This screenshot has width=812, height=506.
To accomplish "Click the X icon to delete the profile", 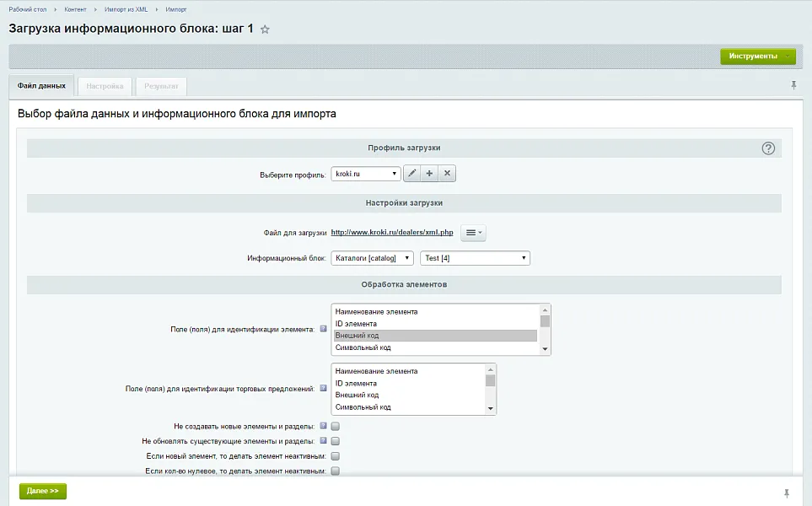I will (447, 173).
